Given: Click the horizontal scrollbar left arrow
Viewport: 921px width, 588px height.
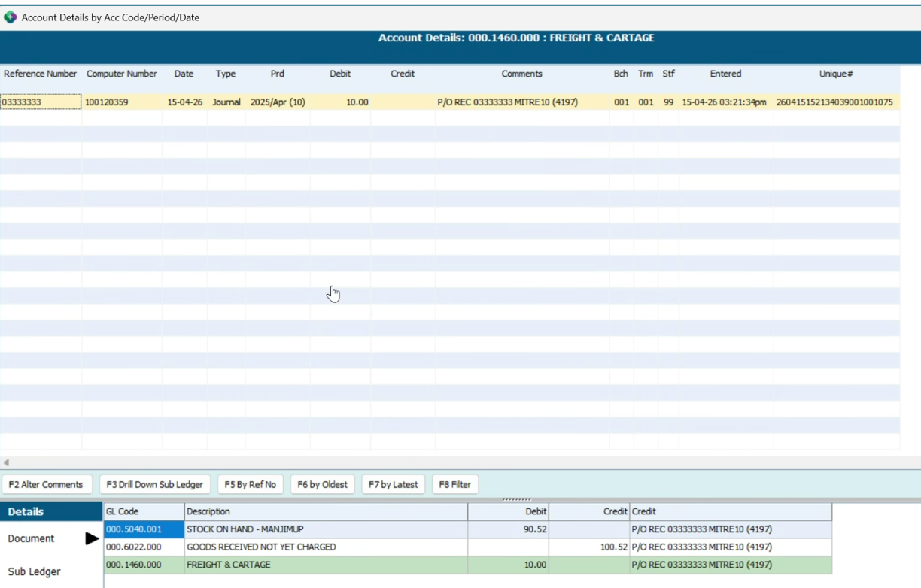Looking at the screenshot, I should click(6, 462).
